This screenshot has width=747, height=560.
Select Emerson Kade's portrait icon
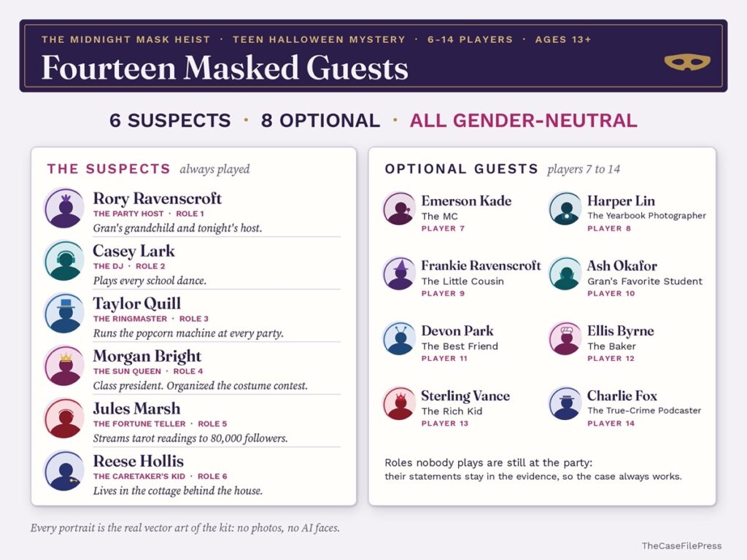[x=400, y=208]
